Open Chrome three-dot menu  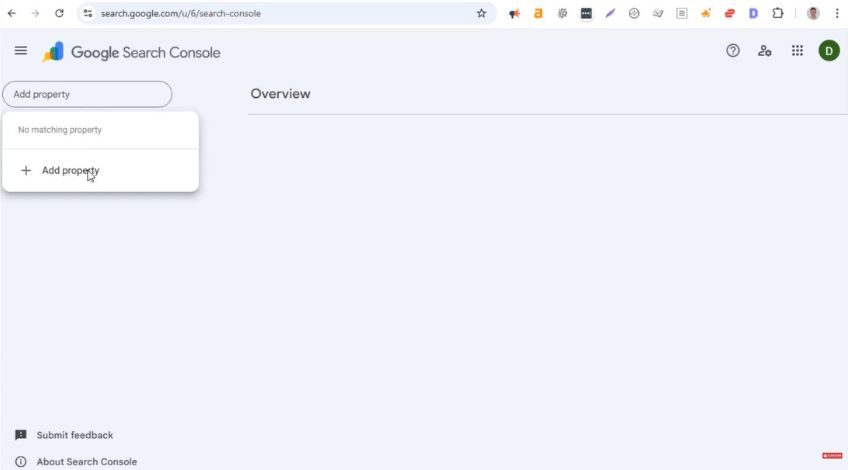click(837, 14)
